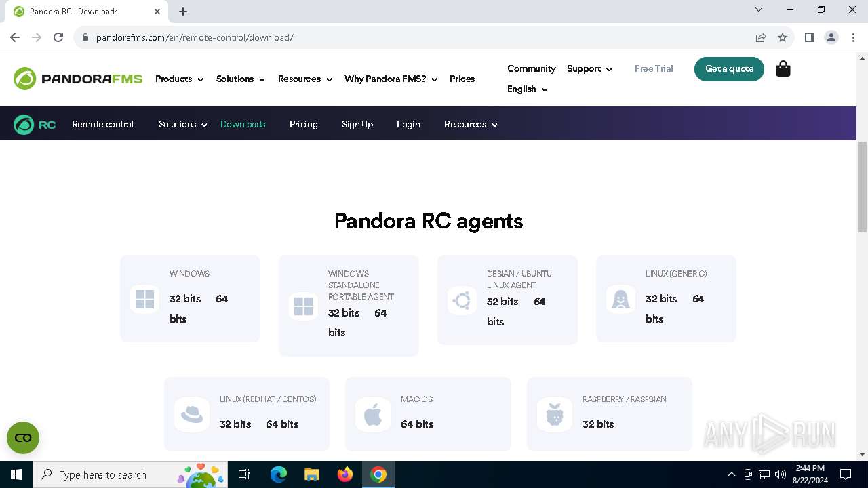Launch Firefox from the taskbar
The image size is (868, 488).
pyautogui.click(x=345, y=474)
